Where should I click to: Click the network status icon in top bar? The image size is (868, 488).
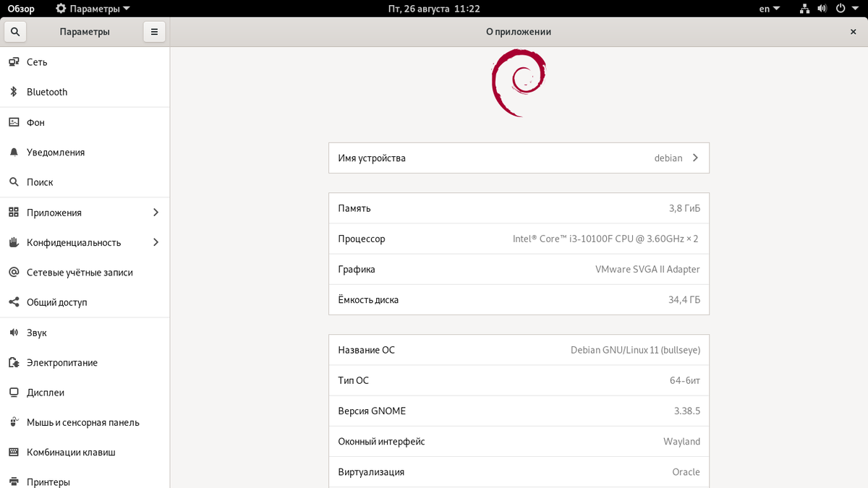coord(805,9)
